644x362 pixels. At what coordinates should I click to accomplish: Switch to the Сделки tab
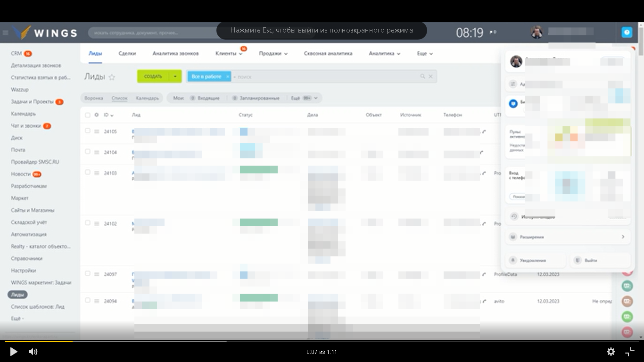click(x=127, y=54)
